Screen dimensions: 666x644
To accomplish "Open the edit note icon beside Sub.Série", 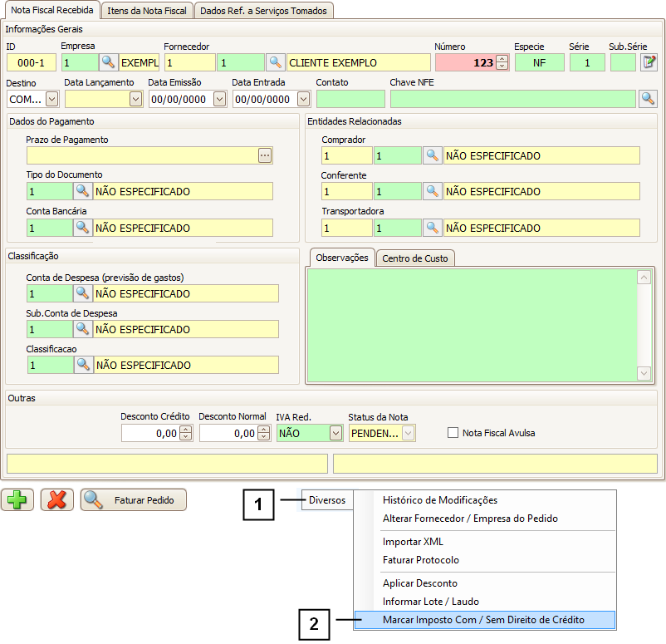I will pos(649,62).
